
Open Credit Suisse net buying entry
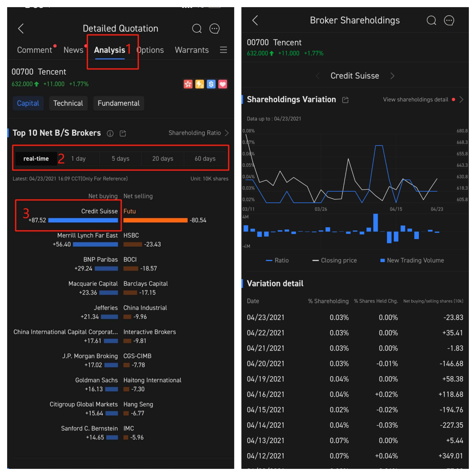[99, 211]
